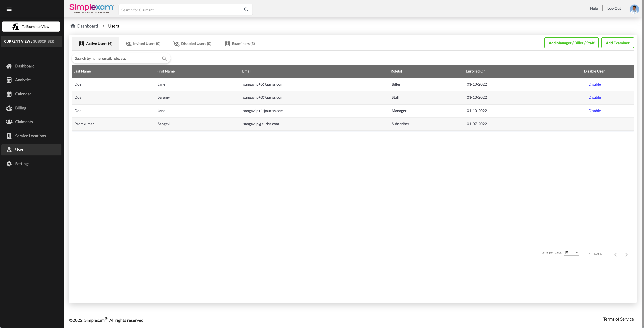The width and height of the screenshot is (644, 328).
Task: Go to previous page arrow
Action: click(x=615, y=254)
